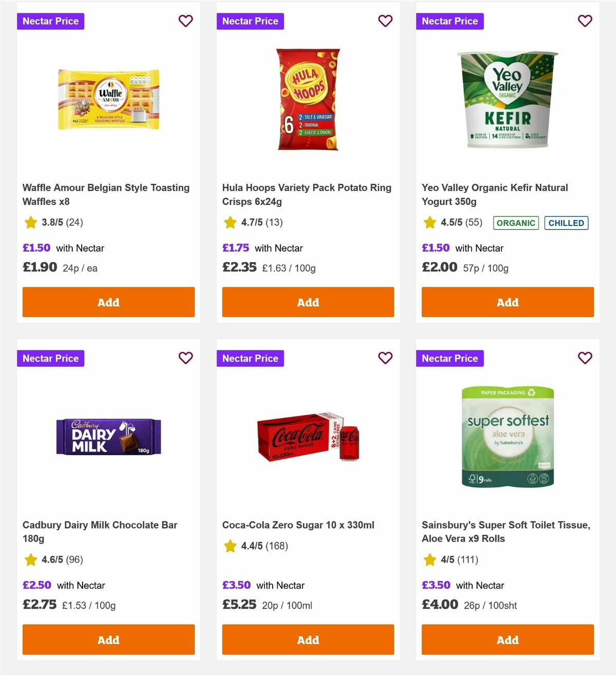Image resolution: width=616 pixels, height=676 pixels.
Task: Add Hula Hoops Variety Pack to basket
Action: [308, 302]
